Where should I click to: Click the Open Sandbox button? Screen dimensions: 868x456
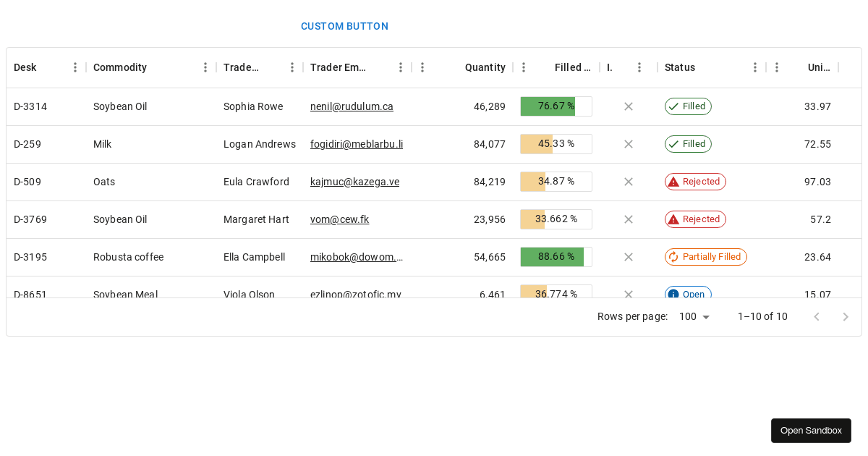[x=811, y=431]
